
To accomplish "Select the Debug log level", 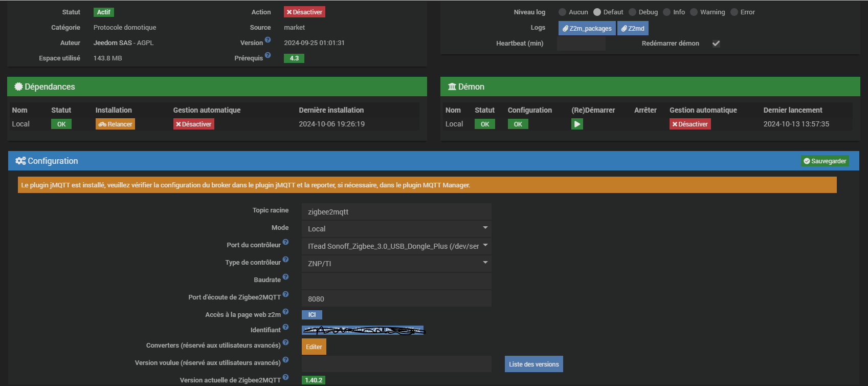I will point(632,12).
